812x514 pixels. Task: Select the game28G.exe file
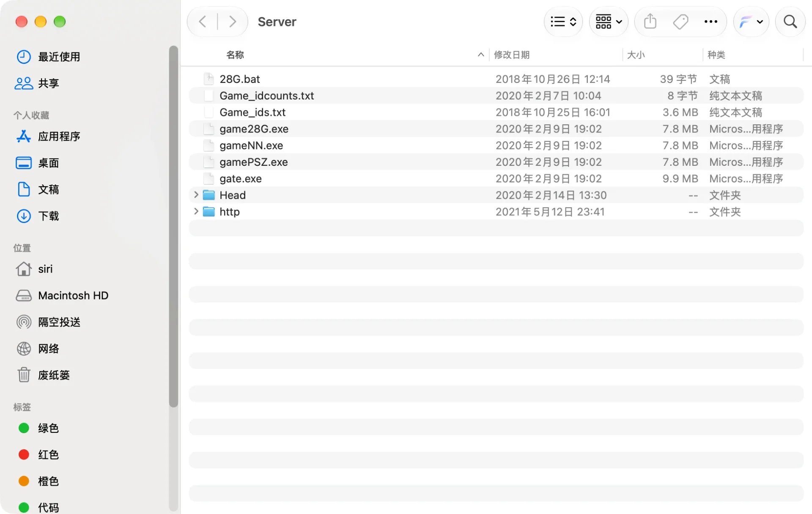pos(496,129)
